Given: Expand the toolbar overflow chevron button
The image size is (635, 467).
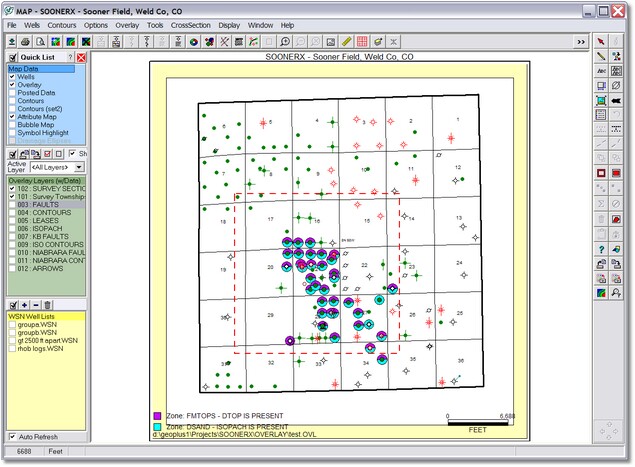Looking at the screenshot, I should point(581,42).
